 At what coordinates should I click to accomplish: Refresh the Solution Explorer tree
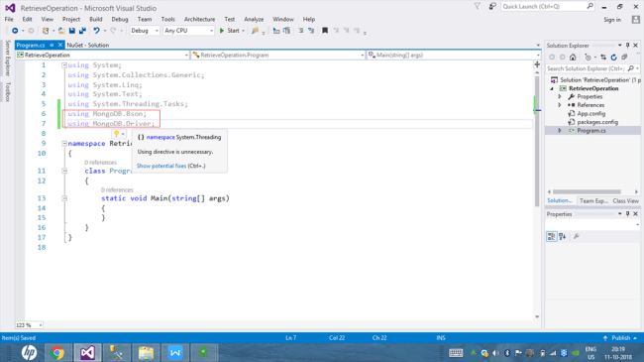(x=613, y=58)
